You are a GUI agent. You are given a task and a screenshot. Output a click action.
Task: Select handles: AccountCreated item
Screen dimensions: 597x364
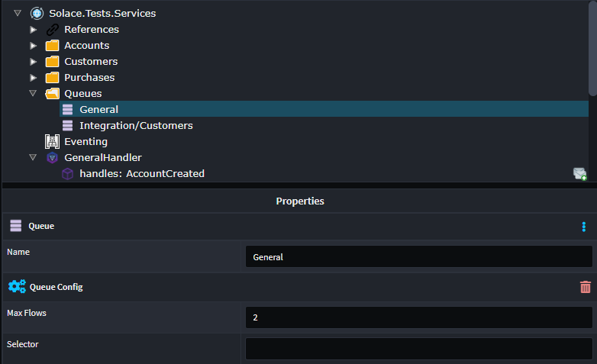tap(141, 173)
